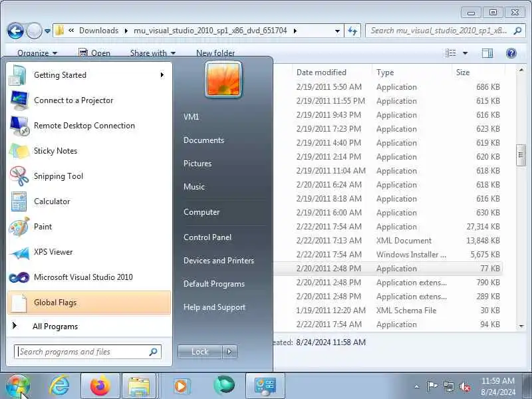Open the Organize menu
The image size is (532, 399).
pos(37,53)
